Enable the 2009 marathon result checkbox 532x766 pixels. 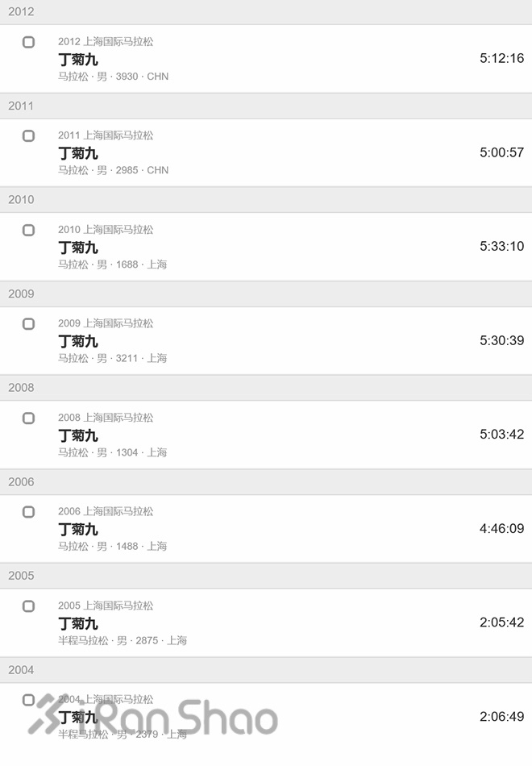[29, 324]
